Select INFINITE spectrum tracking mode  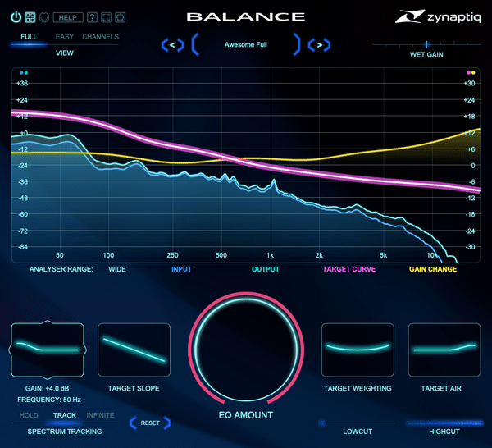100,416
